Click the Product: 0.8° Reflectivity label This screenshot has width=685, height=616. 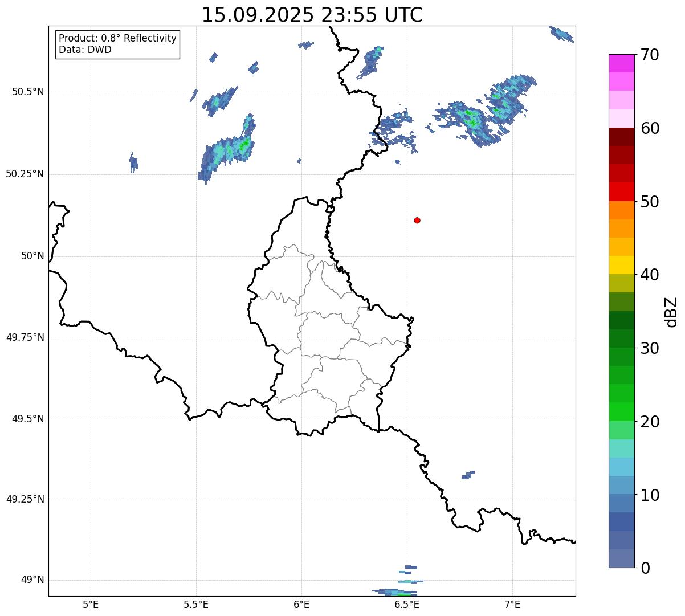coord(118,38)
